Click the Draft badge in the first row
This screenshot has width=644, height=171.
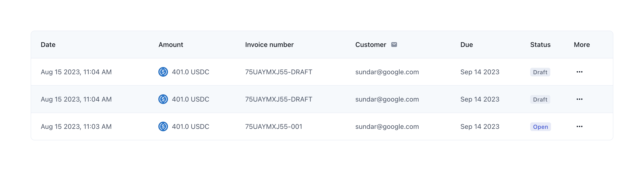tap(540, 72)
